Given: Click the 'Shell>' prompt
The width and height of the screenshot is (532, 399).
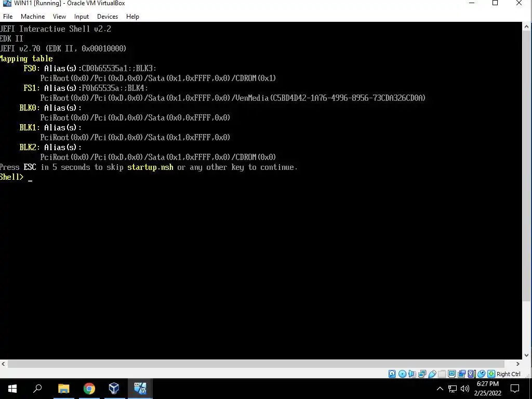Looking at the screenshot, I should click(x=11, y=177).
